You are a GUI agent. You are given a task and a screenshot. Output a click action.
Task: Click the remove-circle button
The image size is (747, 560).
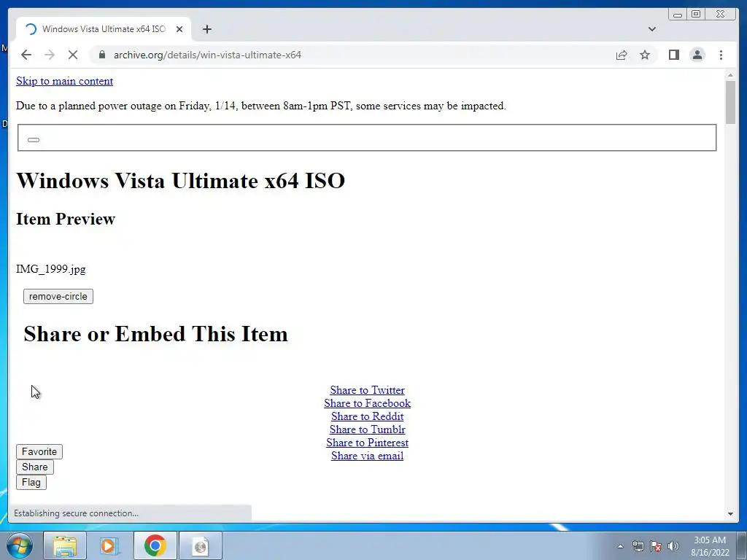[58, 296]
